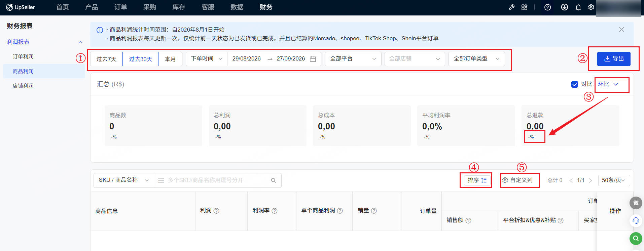644x251 pixels.
Task: Click the grey 微 floating button
Action: (x=636, y=203)
